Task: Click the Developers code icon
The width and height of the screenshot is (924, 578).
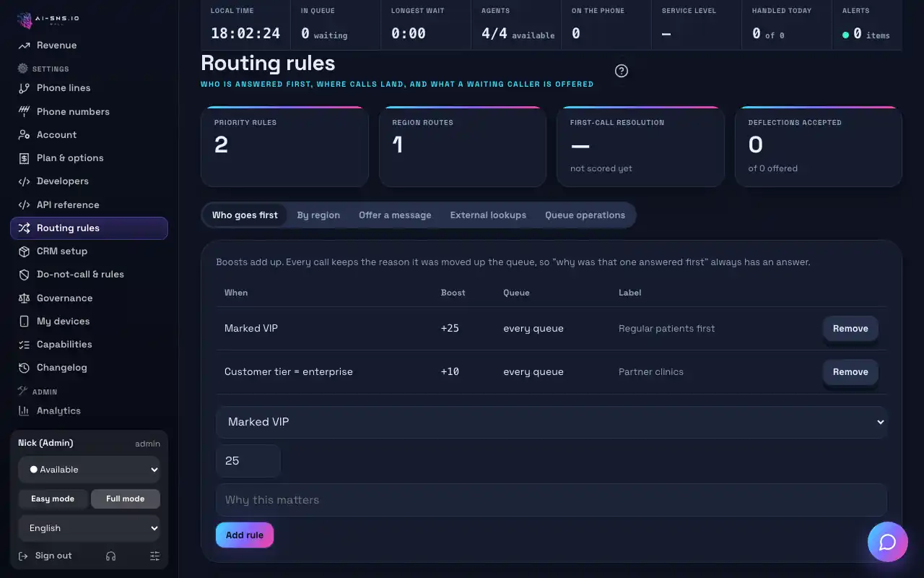Action: click(x=24, y=181)
